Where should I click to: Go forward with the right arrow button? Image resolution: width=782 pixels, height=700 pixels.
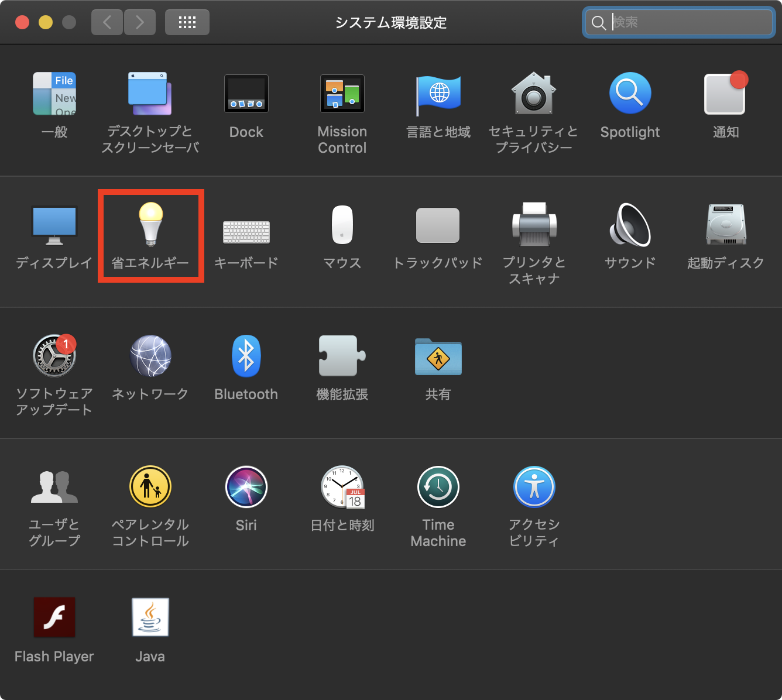pyautogui.click(x=140, y=22)
